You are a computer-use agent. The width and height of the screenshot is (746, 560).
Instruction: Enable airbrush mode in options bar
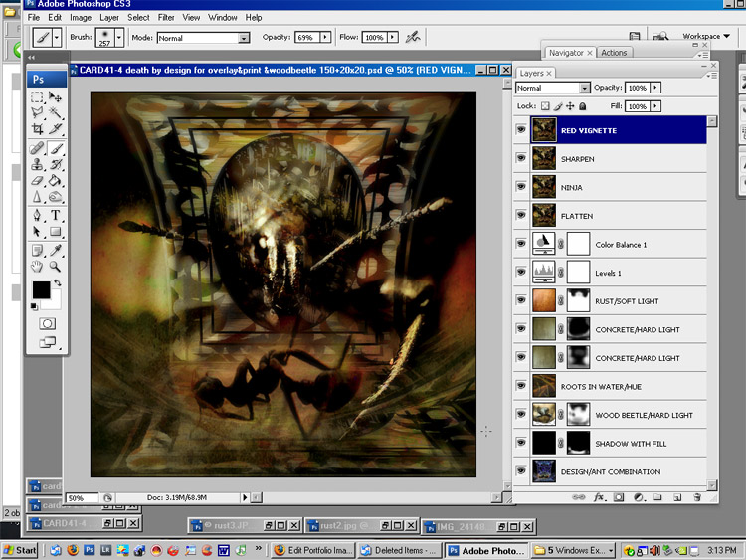412,38
